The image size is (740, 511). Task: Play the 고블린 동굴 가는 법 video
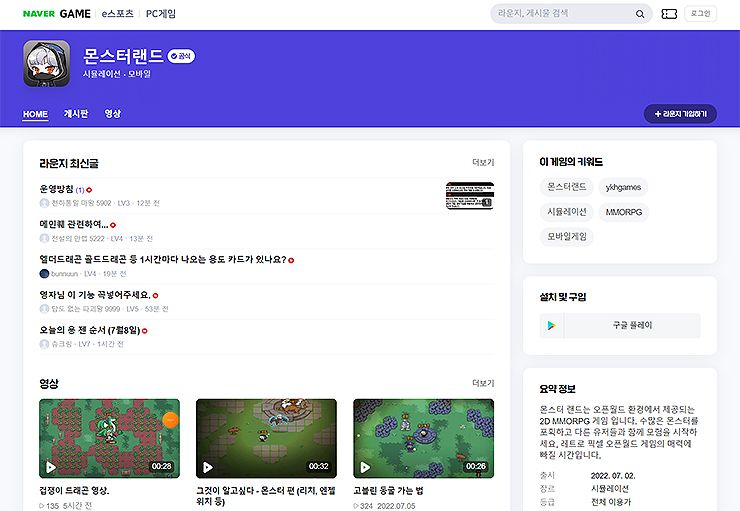[365, 467]
